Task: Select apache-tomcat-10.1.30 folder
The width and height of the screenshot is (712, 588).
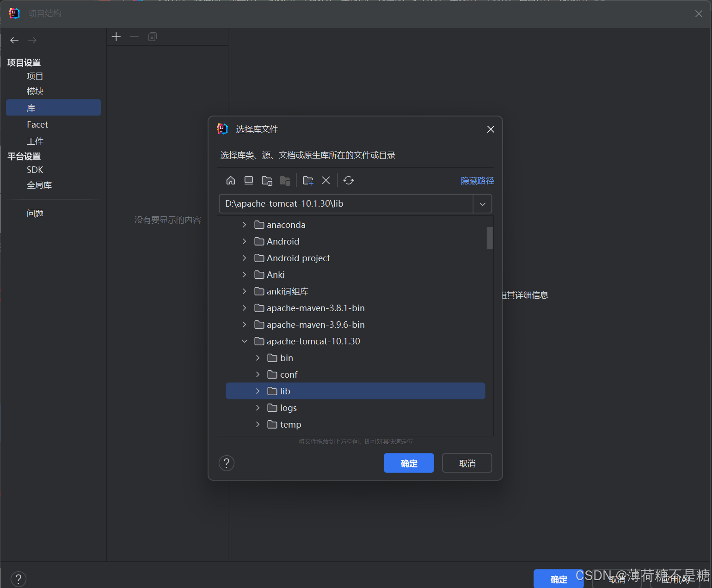Action: [x=313, y=341]
